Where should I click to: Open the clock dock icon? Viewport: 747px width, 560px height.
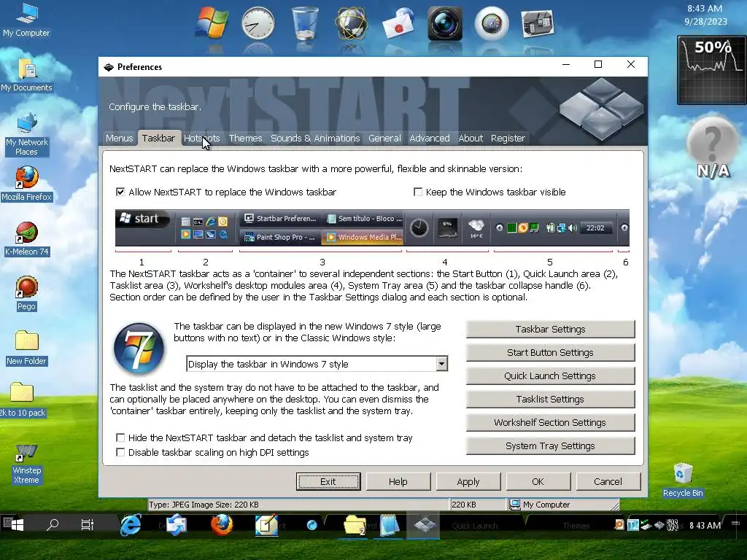point(258,23)
